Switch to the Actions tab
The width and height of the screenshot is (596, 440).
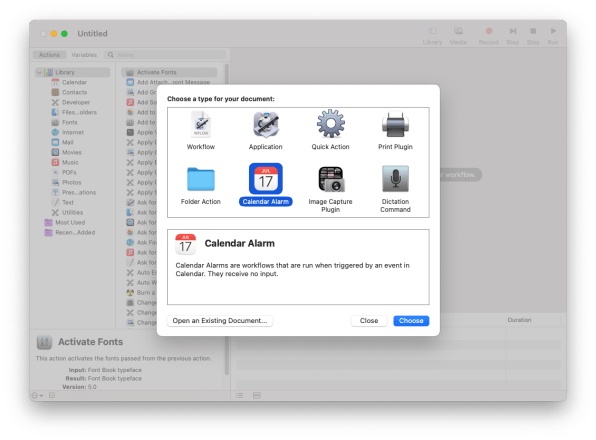pyautogui.click(x=49, y=55)
